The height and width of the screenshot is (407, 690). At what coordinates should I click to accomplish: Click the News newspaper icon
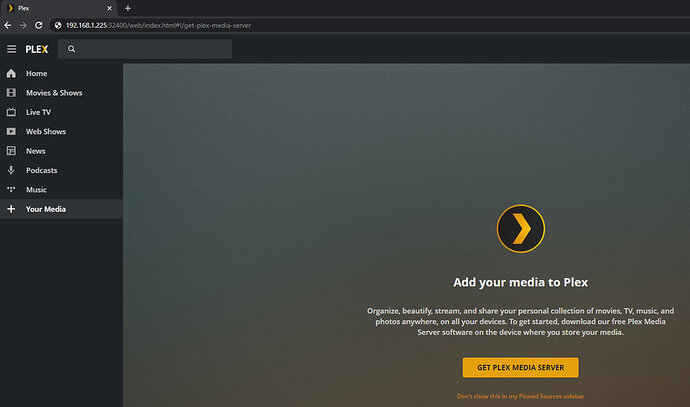[11, 151]
